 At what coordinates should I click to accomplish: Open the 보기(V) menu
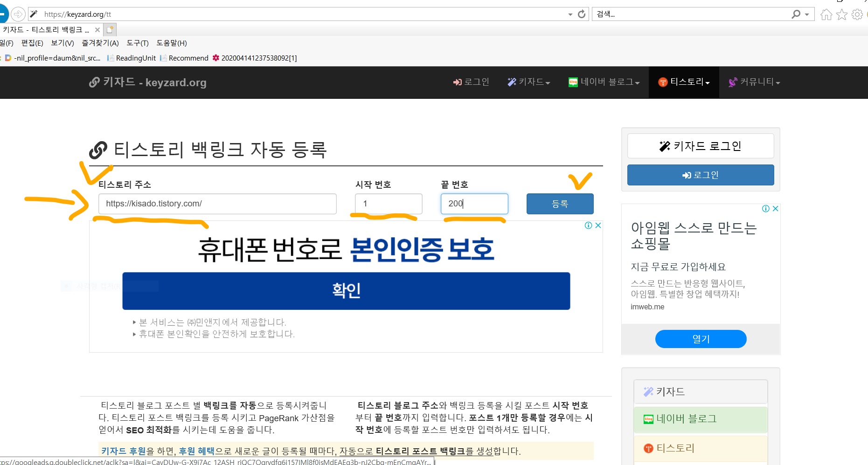62,43
